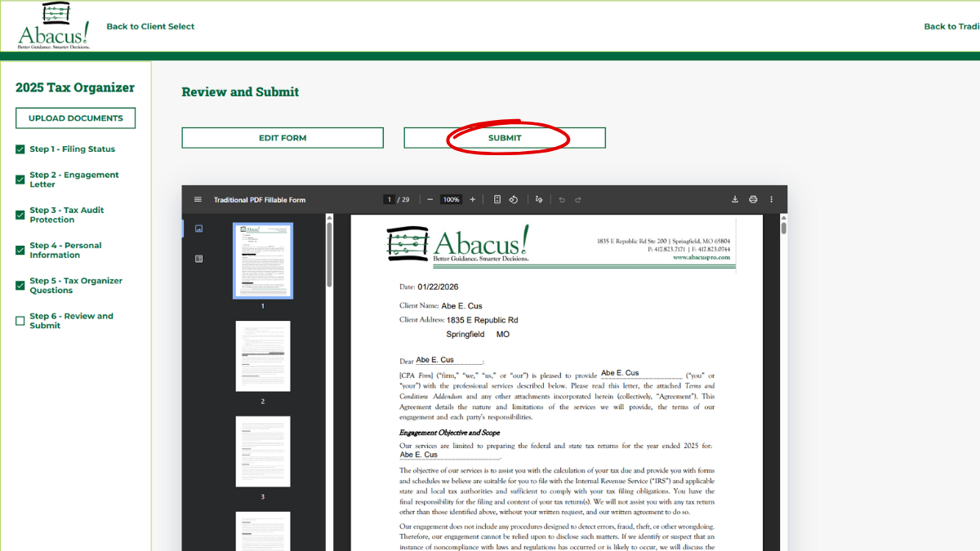Open the PDF viewer more actions menu

tap(772, 200)
